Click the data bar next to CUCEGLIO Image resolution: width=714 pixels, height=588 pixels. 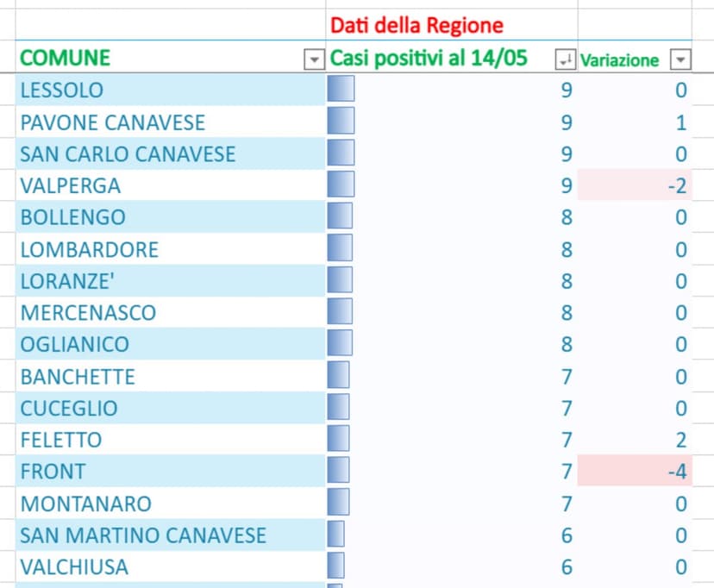[x=340, y=408]
